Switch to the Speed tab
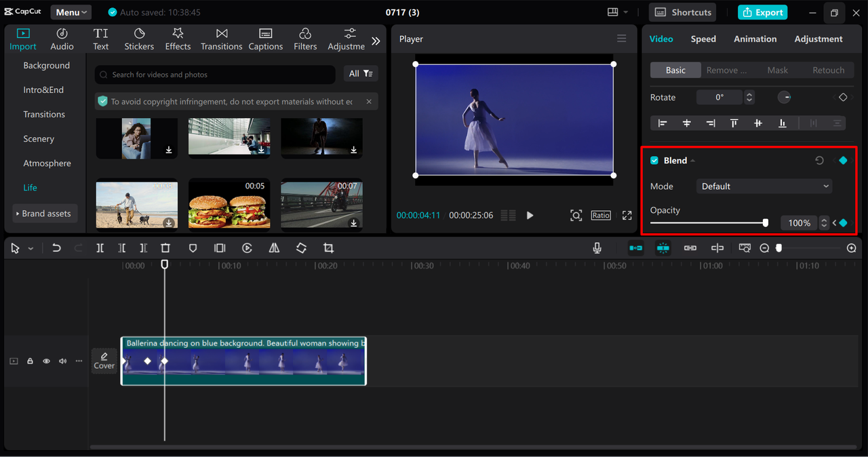This screenshot has width=868, height=457. click(703, 39)
